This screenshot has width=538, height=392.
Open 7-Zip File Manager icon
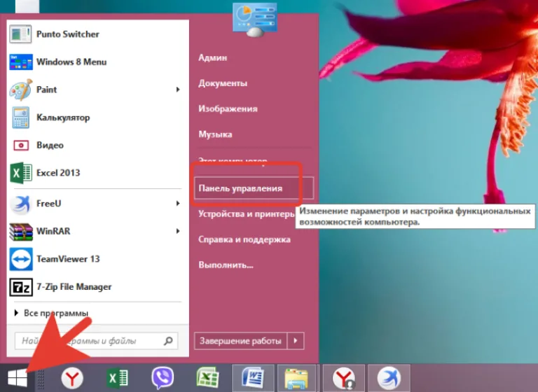pyautogui.click(x=21, y=287)
